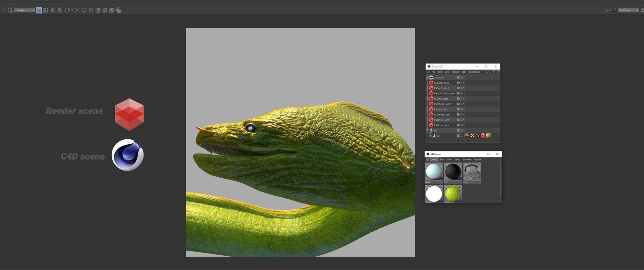Click the send to Picture Viewer icon
This screenshot has width=644, height=270.
(x=112, y=10)
